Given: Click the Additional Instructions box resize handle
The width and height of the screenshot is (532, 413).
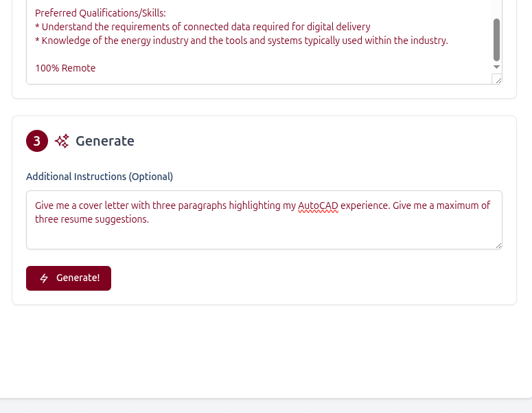Looking at the screenshot, I should pyautogui.click(x=498, y=245).
